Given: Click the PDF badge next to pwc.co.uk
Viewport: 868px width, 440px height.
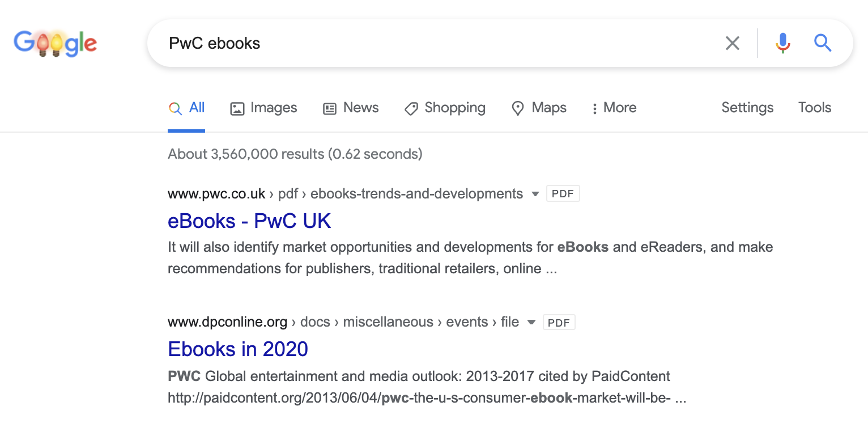Looking at the screenshot, I should (x=563, y=193).
